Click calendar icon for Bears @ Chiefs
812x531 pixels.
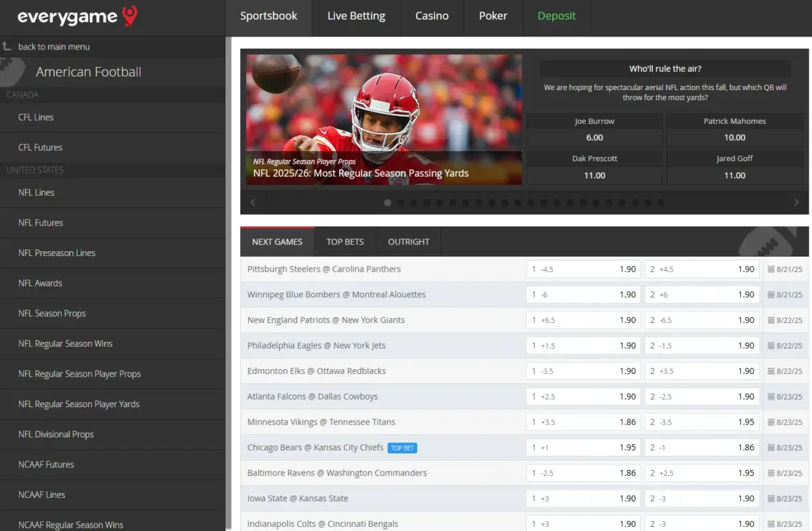tap(771, 448)
